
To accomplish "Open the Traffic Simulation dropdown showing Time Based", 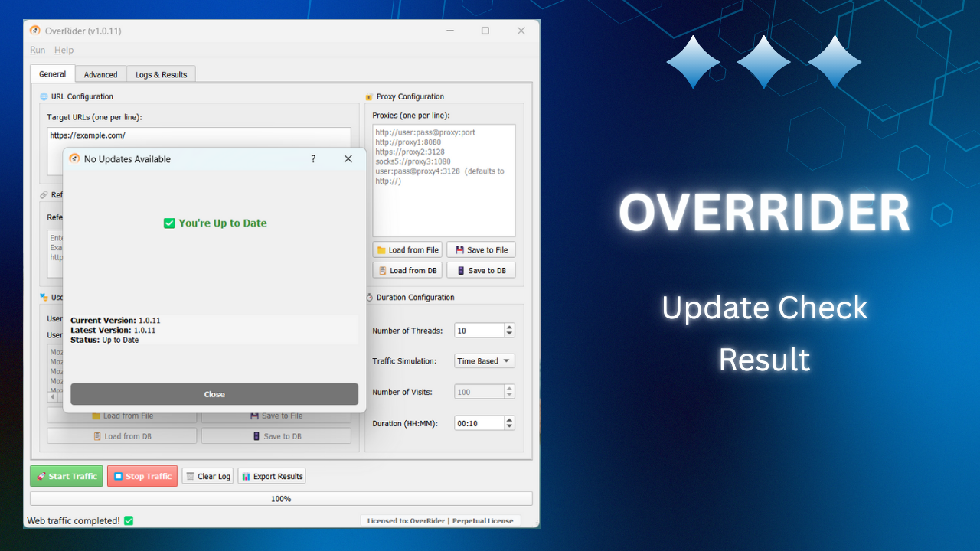I will pos(485,361).
